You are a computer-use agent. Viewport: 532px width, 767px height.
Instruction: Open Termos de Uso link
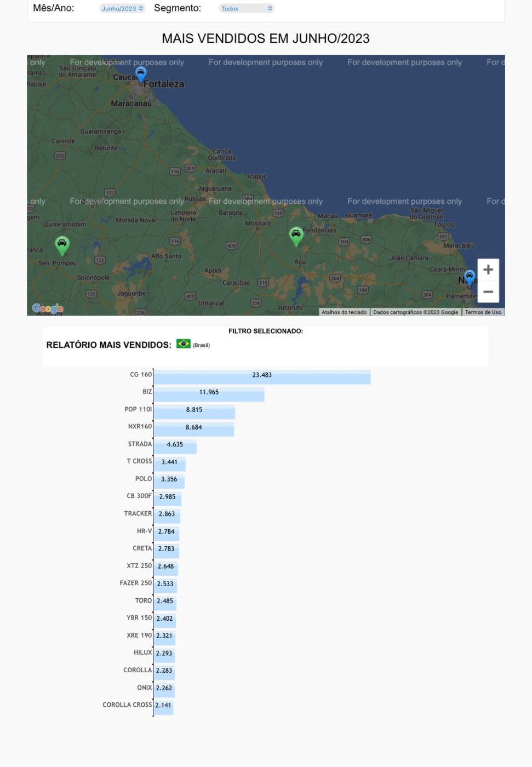[x=483, y=312]
